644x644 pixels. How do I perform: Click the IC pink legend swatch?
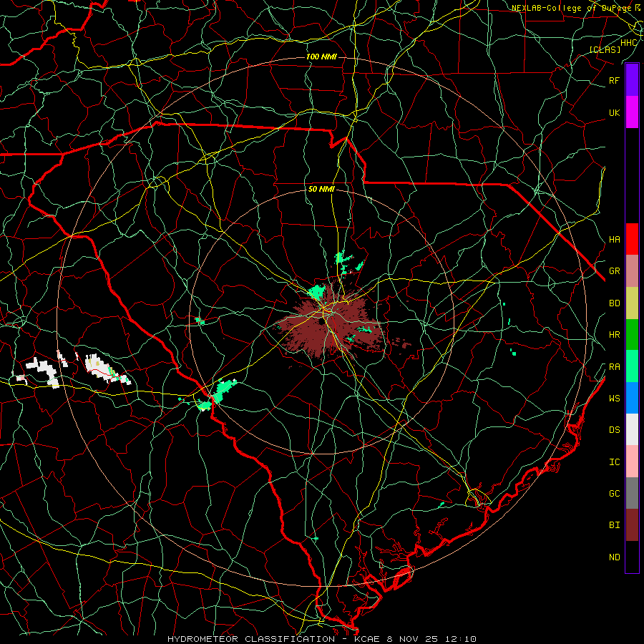(632, 462)
